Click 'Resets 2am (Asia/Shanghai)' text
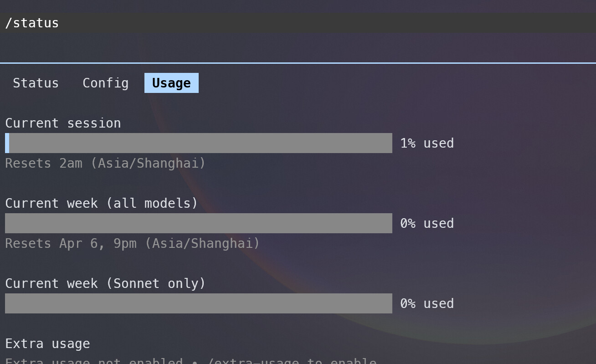The image size is (596, 364). point(105,163)
